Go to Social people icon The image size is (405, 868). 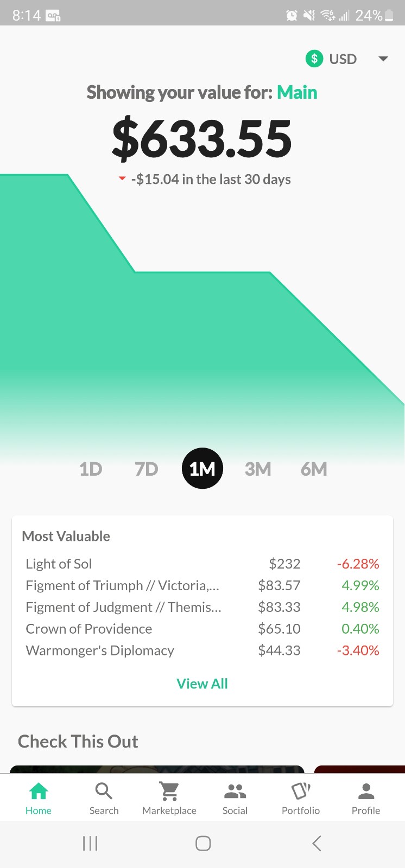[x=235, y=792]
